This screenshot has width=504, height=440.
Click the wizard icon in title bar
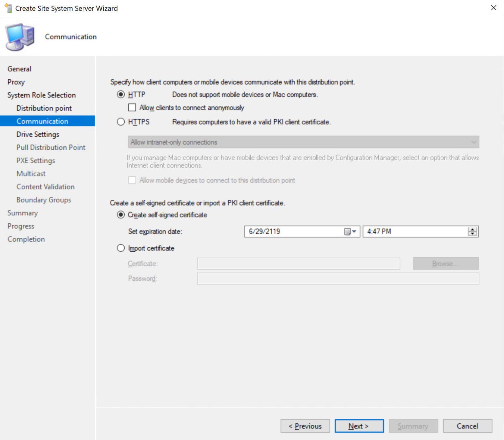point(8,8)
